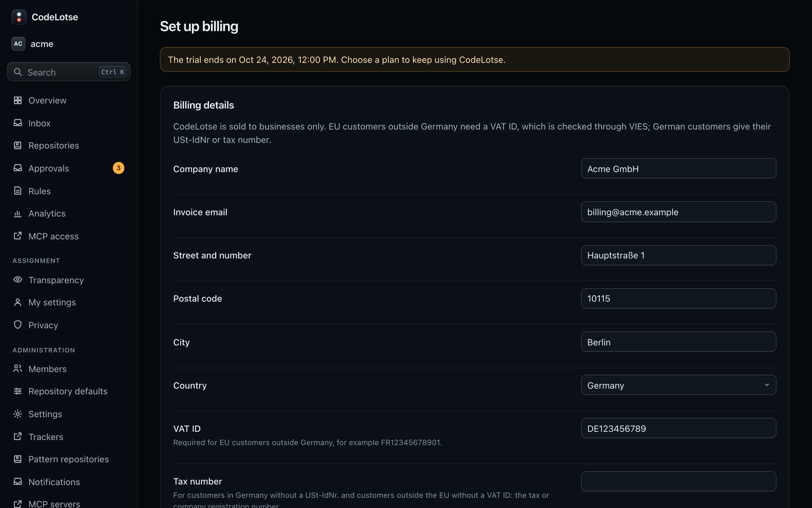Click the Analytics bar chart icon
Screen dimensions: 812x508
point(18,213)
